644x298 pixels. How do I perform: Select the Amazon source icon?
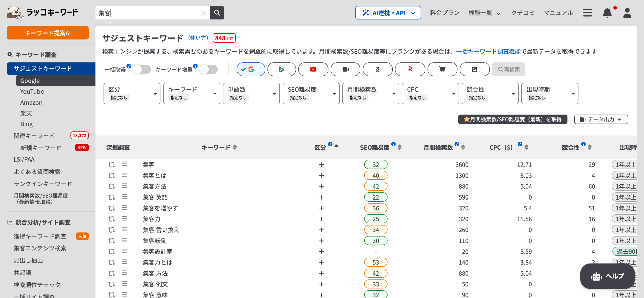tap(378, 69)
